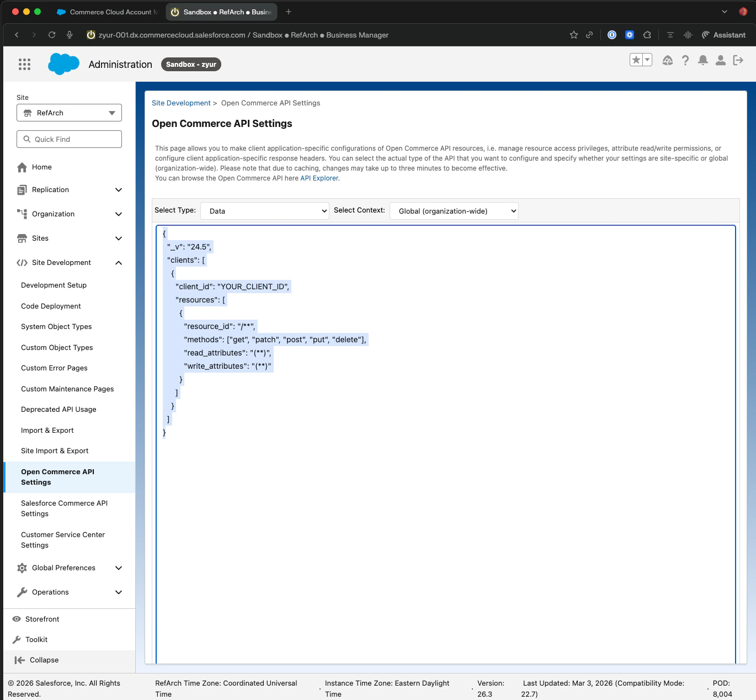Open Customer Service Center Settings
Image resolution: width=756 pixels, height=700 pixels.
(x=63, y=540)
